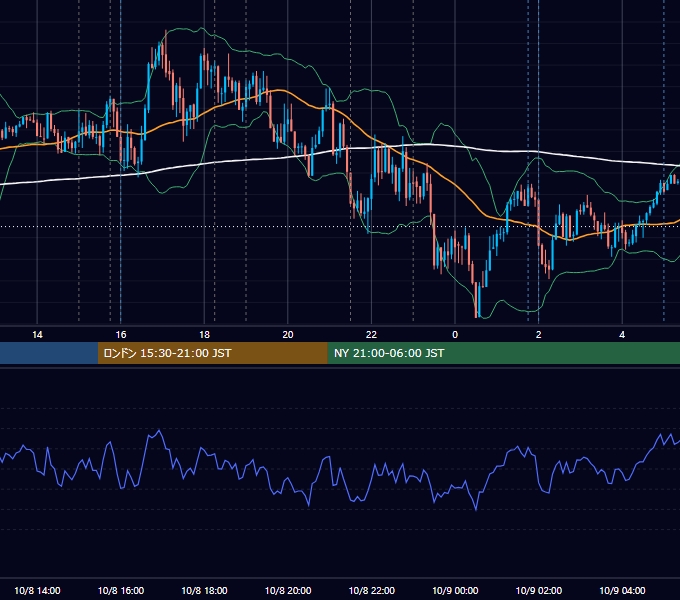Click the ロンドン 15:30-21:00 JST session bar

pyautogui.click(x=212, y=353)
